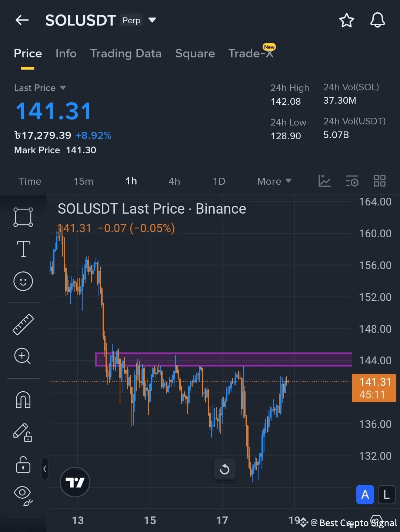Viewport: 400px width, 532px height.
Task: Open the Trading Data tab
Action: (126, 54)
